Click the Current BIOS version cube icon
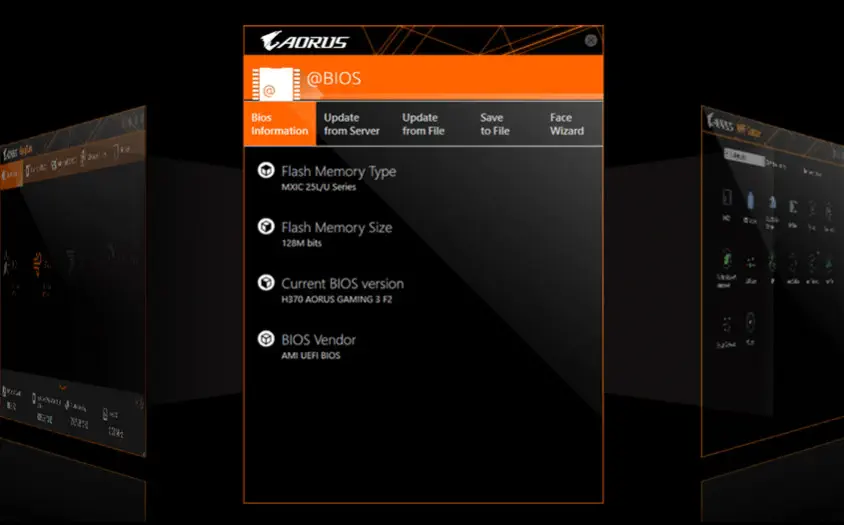The image size is (844, 525). (x=266, y=283)
